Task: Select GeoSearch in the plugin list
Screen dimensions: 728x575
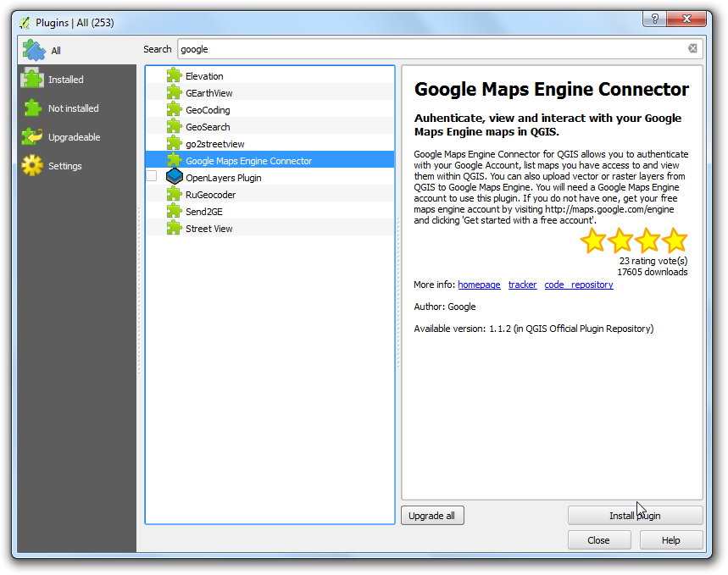Action: point(208,127)
